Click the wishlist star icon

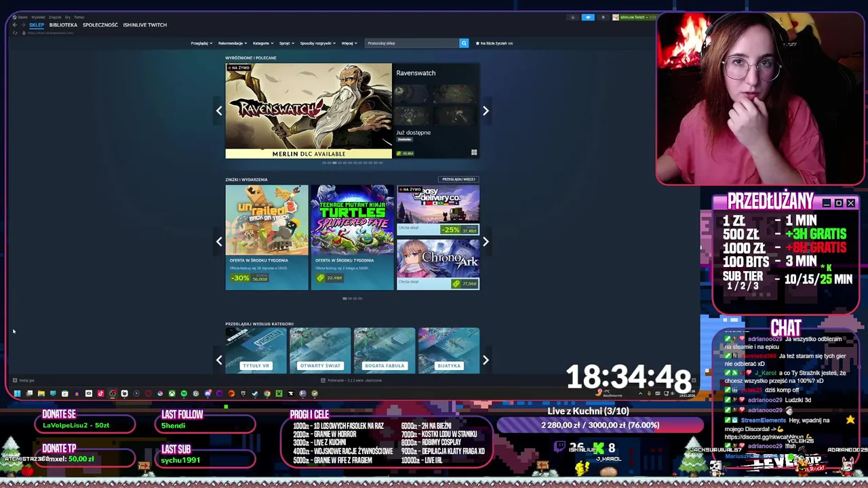click(x=477, y=43)
